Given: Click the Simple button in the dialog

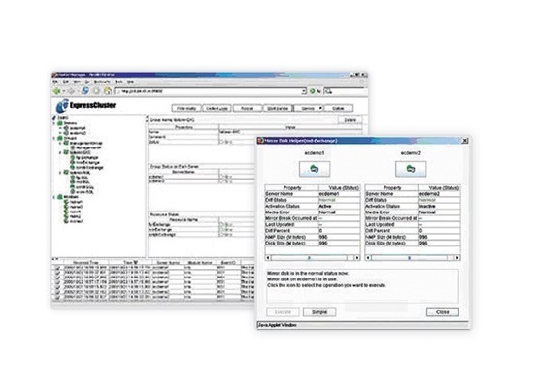Looking at the screenshot, I should pyautogui.click(x=319, y=312).
